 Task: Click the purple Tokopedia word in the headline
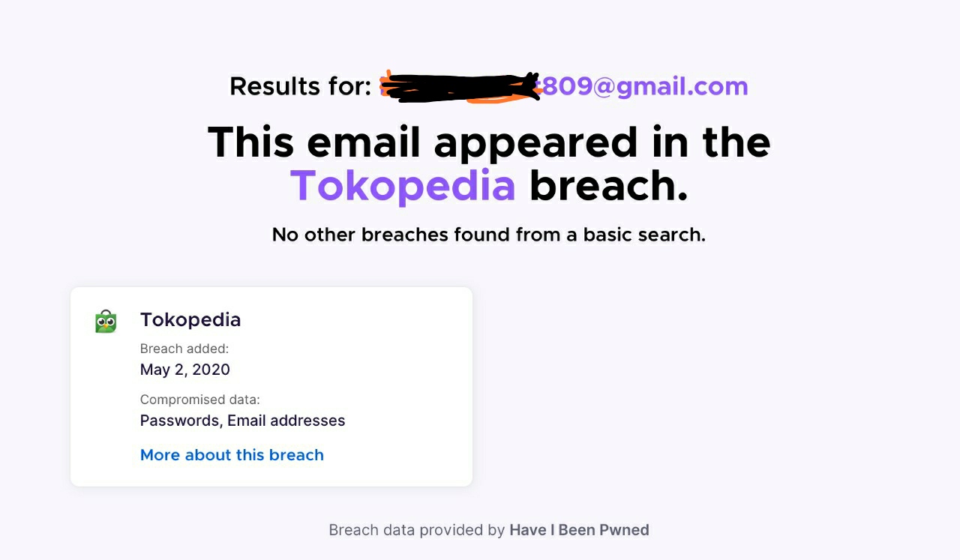(403, 185)
